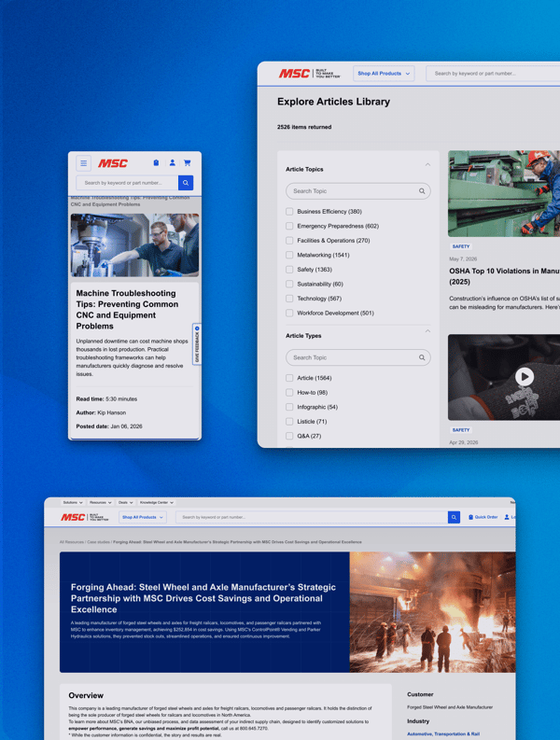This screenshot has height=740, width=560.
Task: Open the Deals menu
Action: pos(126,503)
